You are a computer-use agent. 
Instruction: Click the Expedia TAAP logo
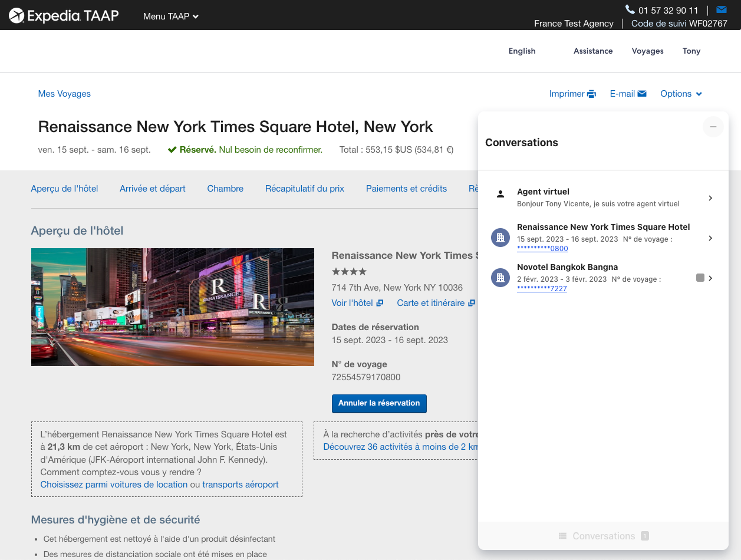click(64, 15)
